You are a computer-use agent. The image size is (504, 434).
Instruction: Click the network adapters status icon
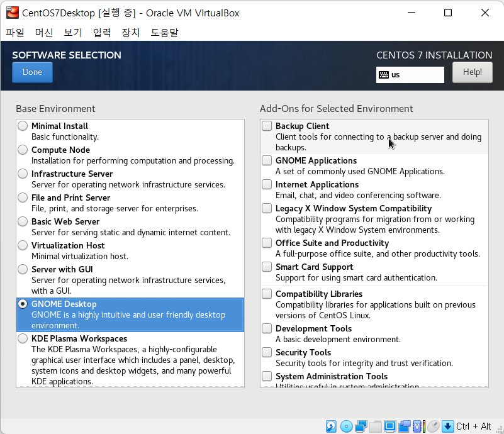tap(361, 426)
